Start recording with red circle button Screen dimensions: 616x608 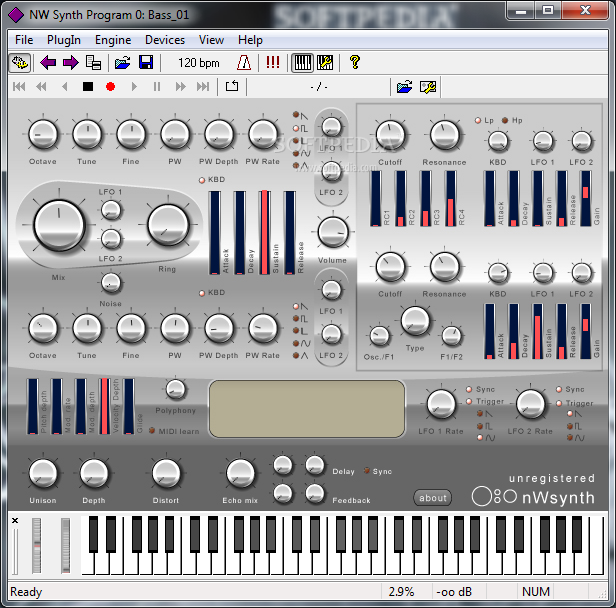pyautogui.click(x=110, y=86)
